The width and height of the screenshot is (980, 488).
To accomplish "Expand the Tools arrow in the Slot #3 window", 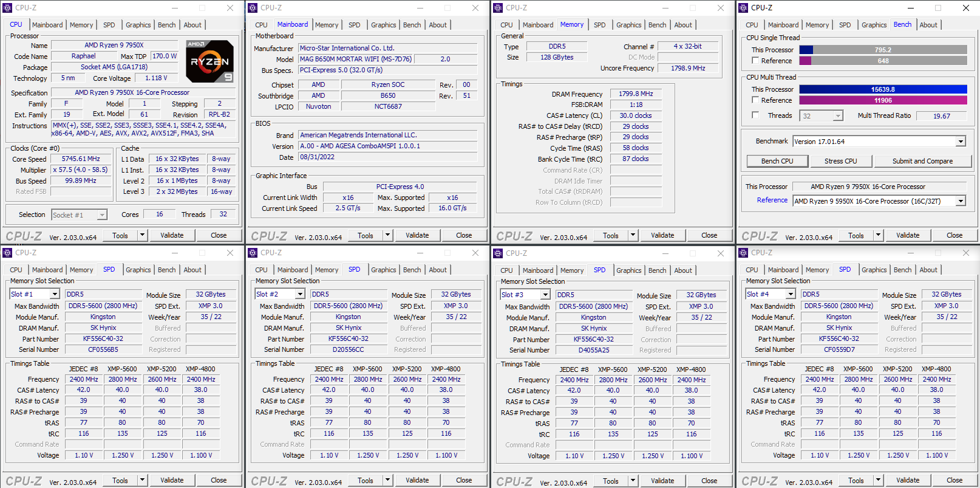I will pos(633,481).
